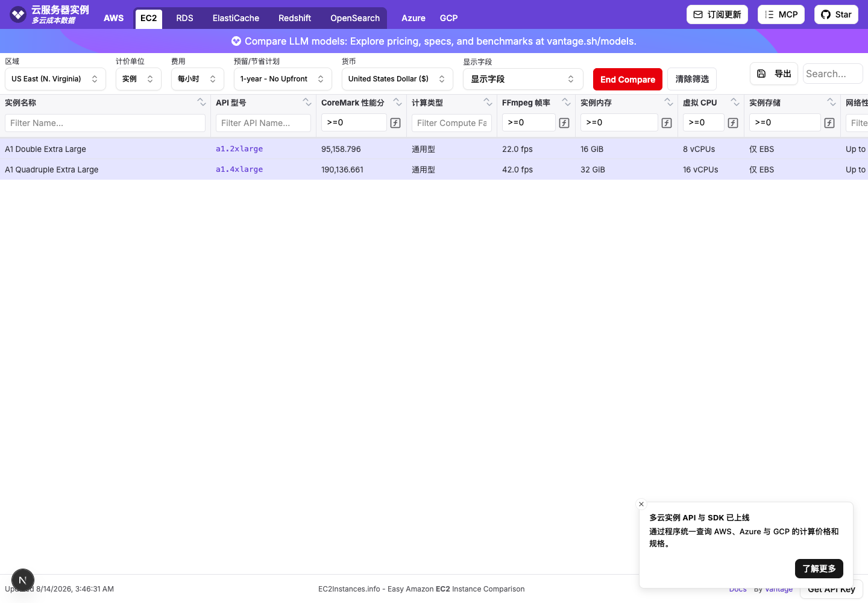Click the round N badge icon
This screenshot has width=868, height=603.
click(x=23, y=581)
